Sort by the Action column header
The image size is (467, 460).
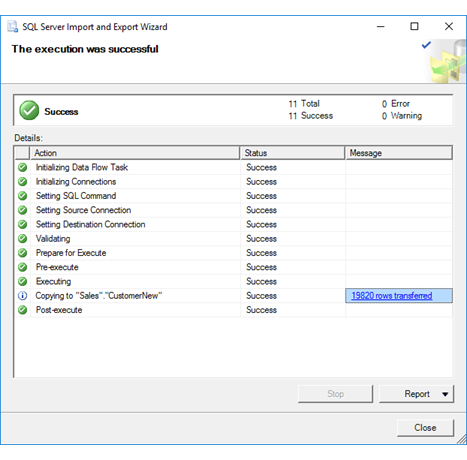(x=135, y=153)
